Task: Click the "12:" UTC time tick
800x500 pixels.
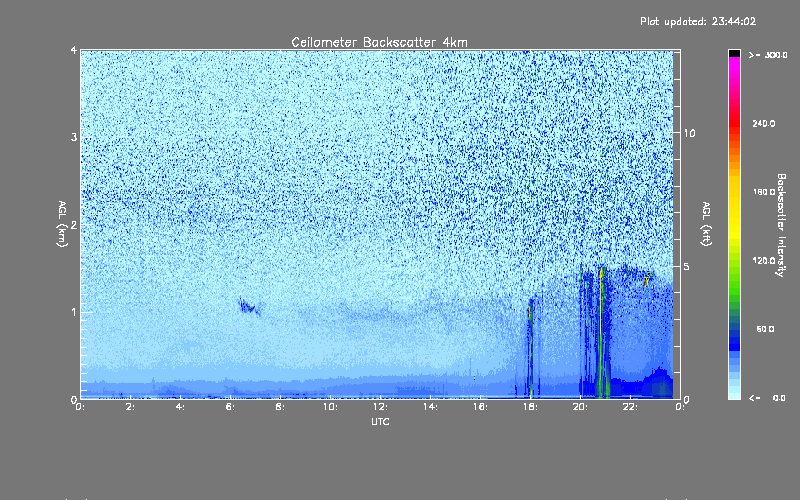Action: point(380,407)
